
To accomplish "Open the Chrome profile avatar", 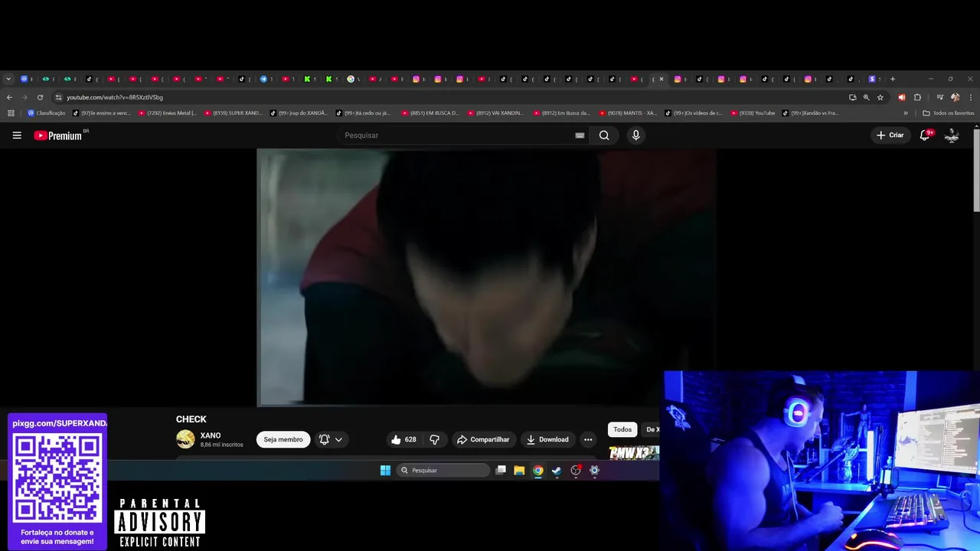I will point(955,97).
